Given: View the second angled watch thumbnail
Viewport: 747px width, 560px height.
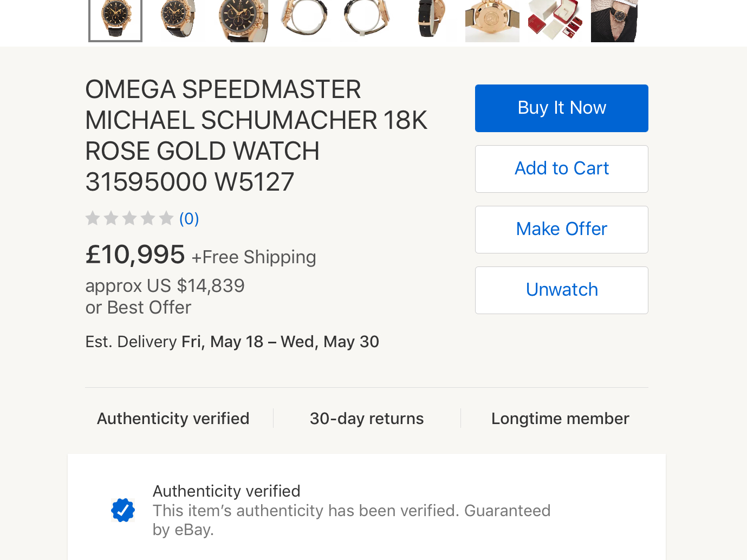Looking at the screenshot, I should 178,21.
